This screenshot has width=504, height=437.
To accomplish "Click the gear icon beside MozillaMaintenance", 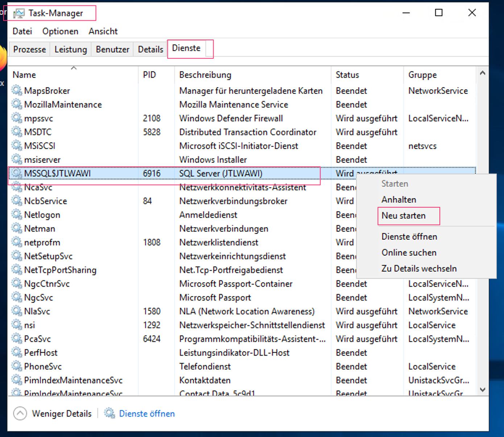I will (17, 104).
